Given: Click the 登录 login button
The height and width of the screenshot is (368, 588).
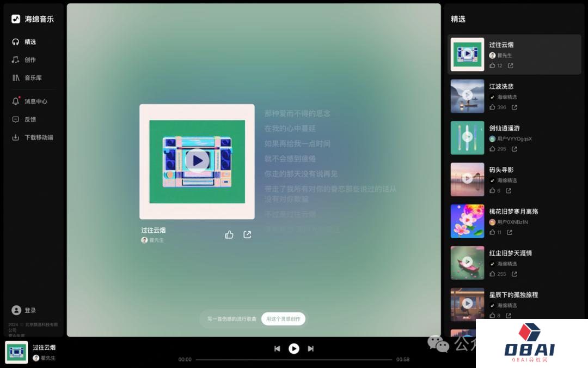Looking at the screenshot, I should (30, 310).
